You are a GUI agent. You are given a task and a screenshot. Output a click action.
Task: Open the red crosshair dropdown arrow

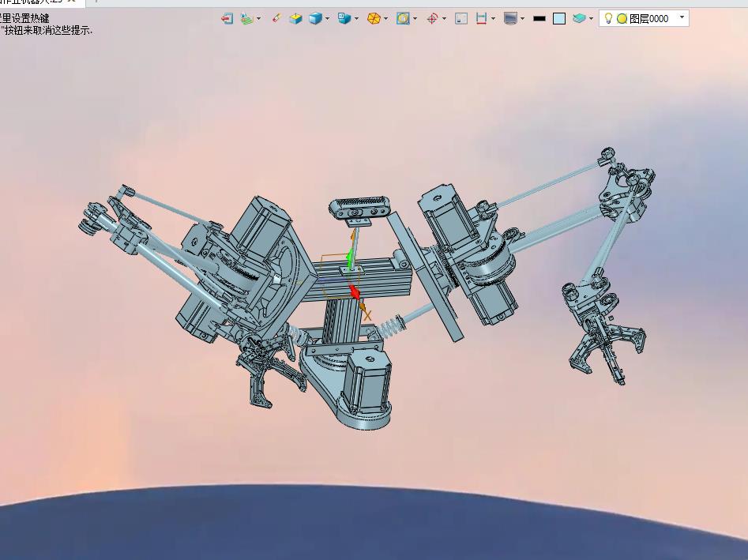coord(444,19)
